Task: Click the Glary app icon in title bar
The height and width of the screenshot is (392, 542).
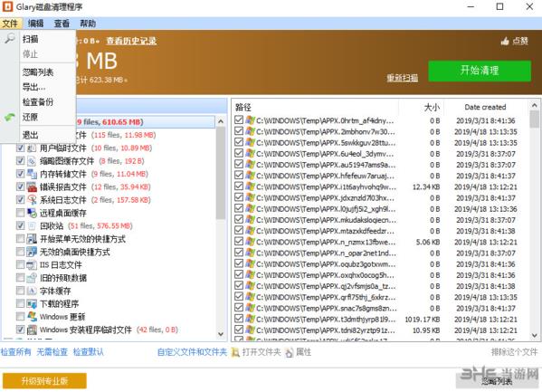Action: click(x=7, y=6)
